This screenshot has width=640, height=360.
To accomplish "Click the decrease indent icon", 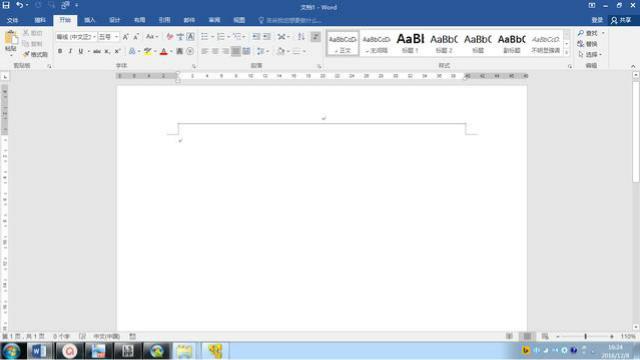I will pos(256,37).
